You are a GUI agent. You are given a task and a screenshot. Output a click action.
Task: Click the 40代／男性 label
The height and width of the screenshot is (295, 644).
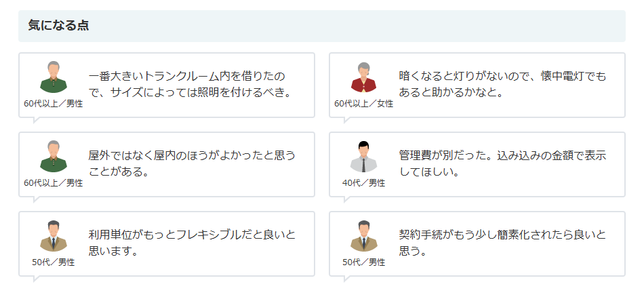(364, 183)
